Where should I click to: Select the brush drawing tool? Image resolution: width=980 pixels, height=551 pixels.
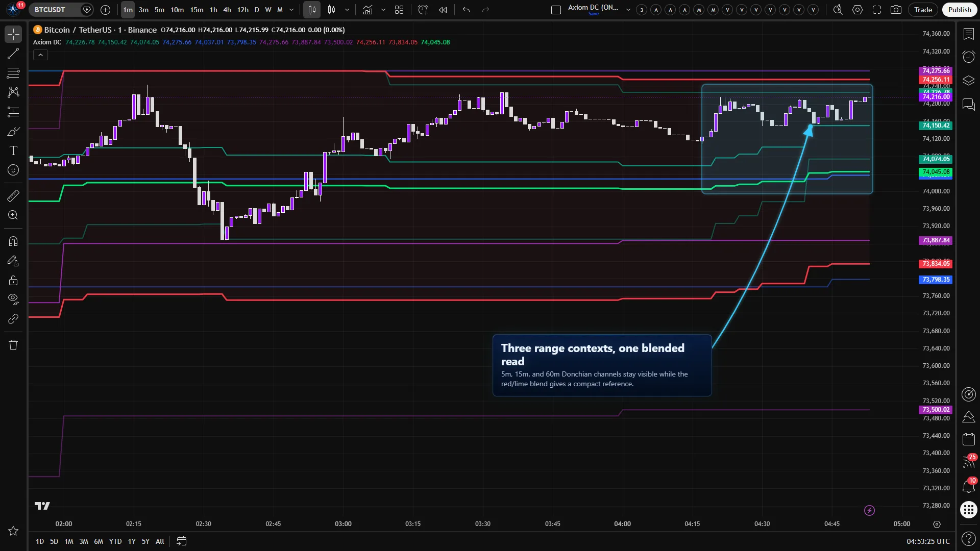pyautogui.click(x=13, y=131)
